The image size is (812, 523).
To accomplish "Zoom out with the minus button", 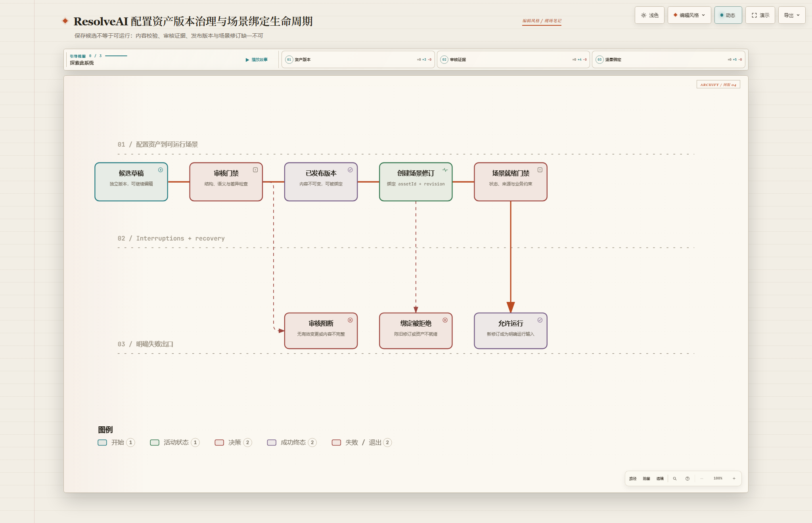I will [x=701, y=479].
